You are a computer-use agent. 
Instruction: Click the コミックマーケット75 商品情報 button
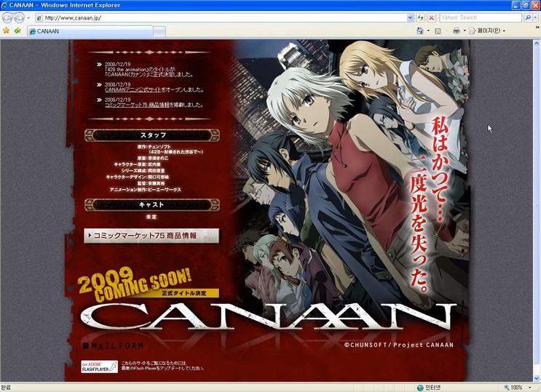[x=151, y=236]
